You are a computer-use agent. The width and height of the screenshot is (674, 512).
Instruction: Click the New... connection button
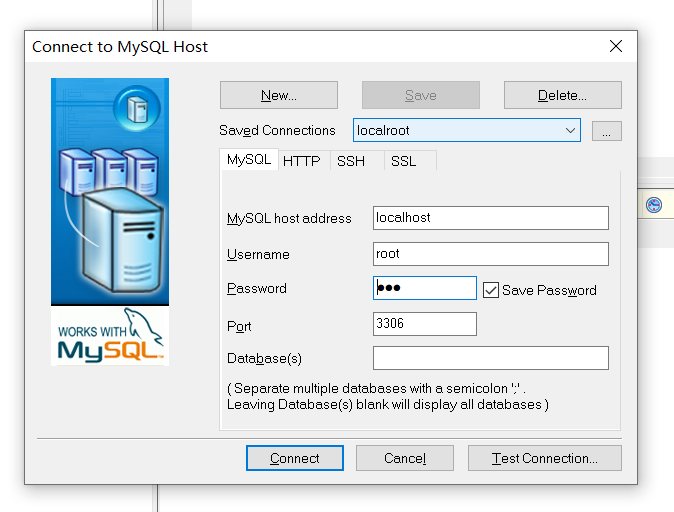tap(279, 95)
